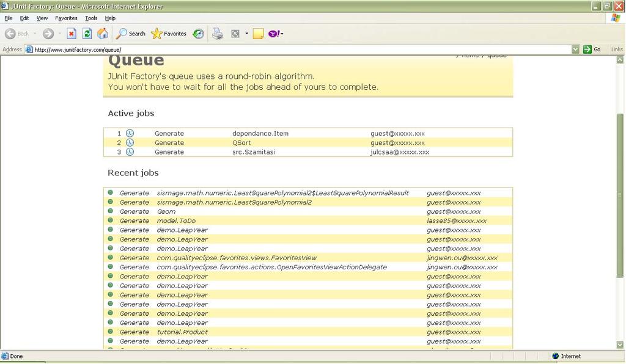Click the email 'lasse85@xxxxx.xxx'

pos(457,221)
